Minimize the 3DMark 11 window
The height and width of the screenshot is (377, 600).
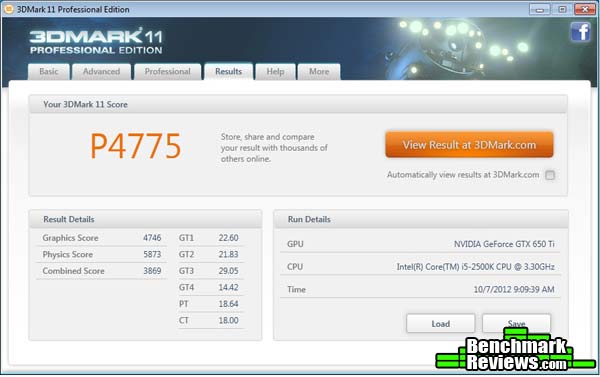point(540,9)
